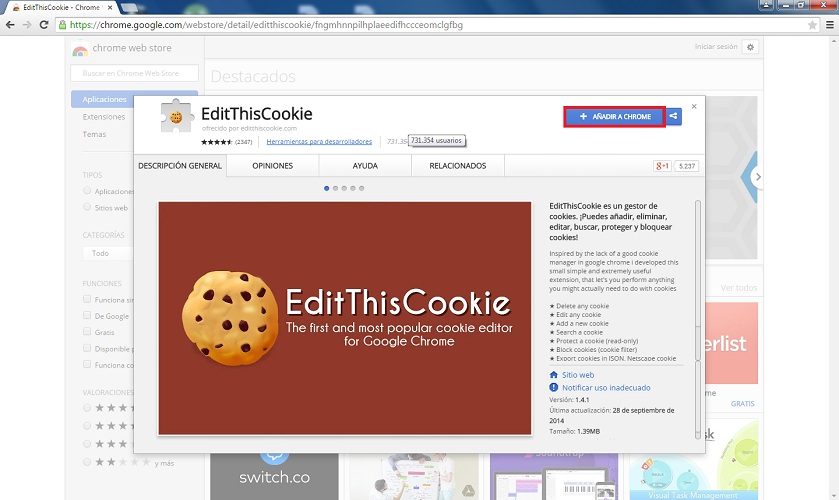Screen dimensions: 839x500
Task: Click Iniciar sesión link
Action: click(716, 47)
